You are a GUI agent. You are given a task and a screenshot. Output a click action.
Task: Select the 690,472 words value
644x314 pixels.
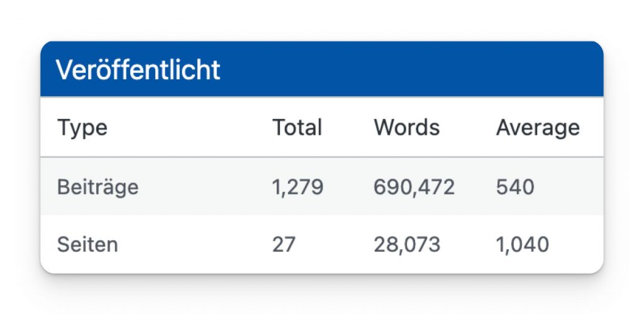(x=414, y=187)
